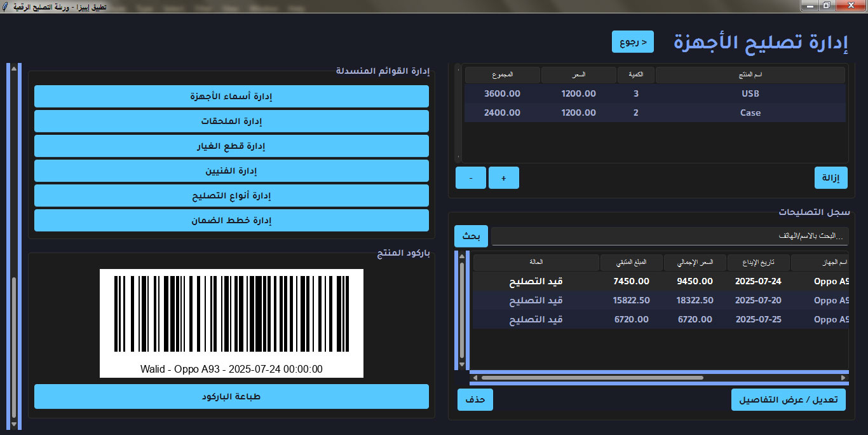Screen dimensions: 868x435
Task: Click total price 9450.00 cell
Action: 695,281
